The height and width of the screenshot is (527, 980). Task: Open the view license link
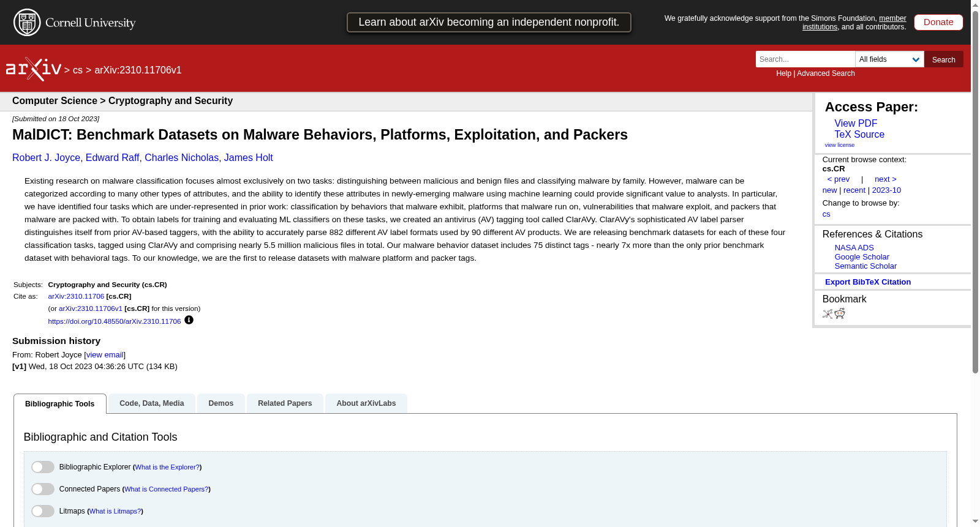pos(840,145)
